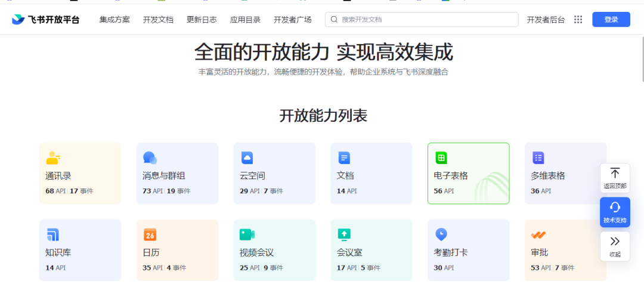Viewport: 644px width, 290px height.
Task: Click the 云空间 cloud icon
Action: [247, 158]
